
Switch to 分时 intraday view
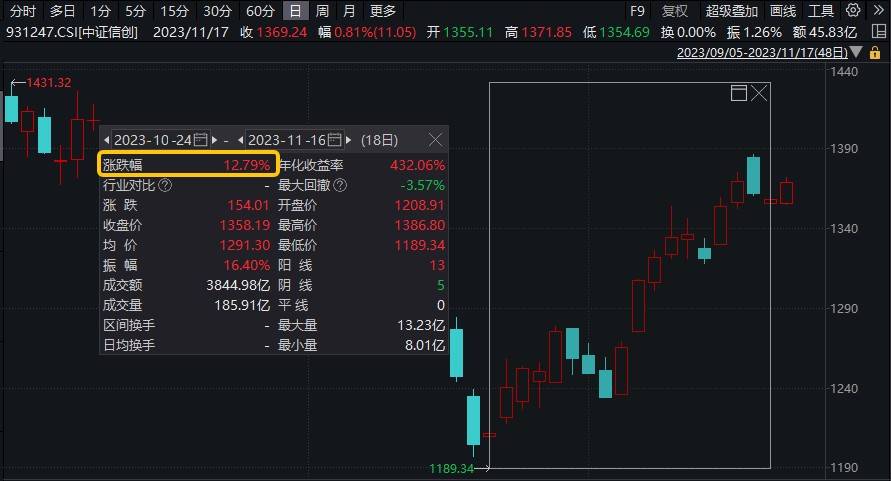23,11
